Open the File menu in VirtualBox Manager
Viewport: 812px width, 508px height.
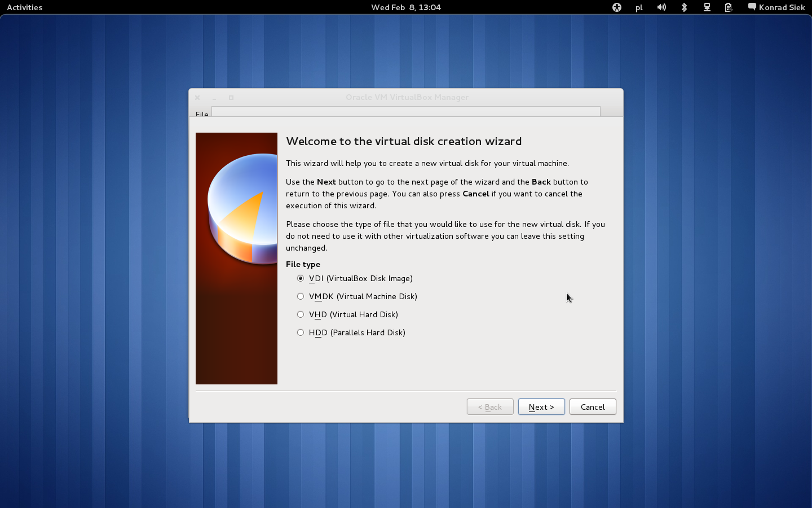tap(202, 114)
